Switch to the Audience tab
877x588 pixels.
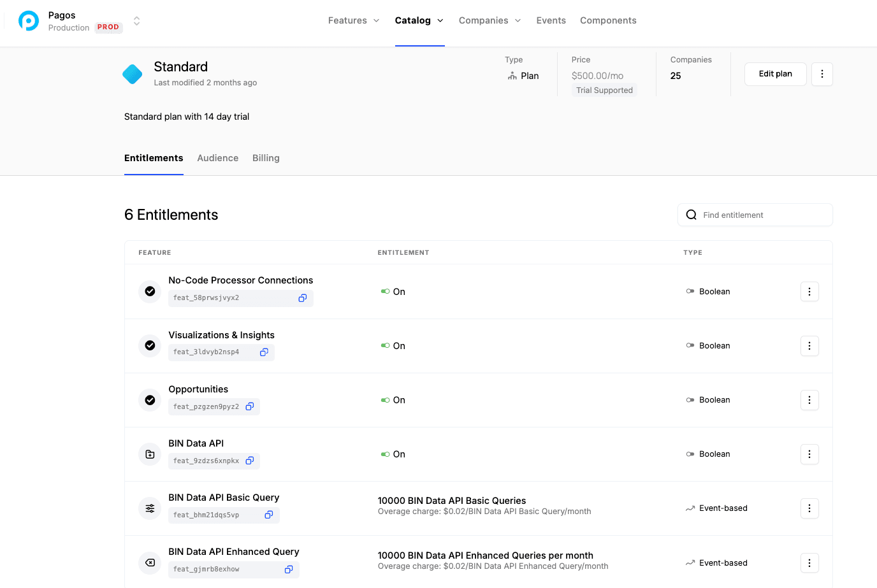click(x=217, y=158)
